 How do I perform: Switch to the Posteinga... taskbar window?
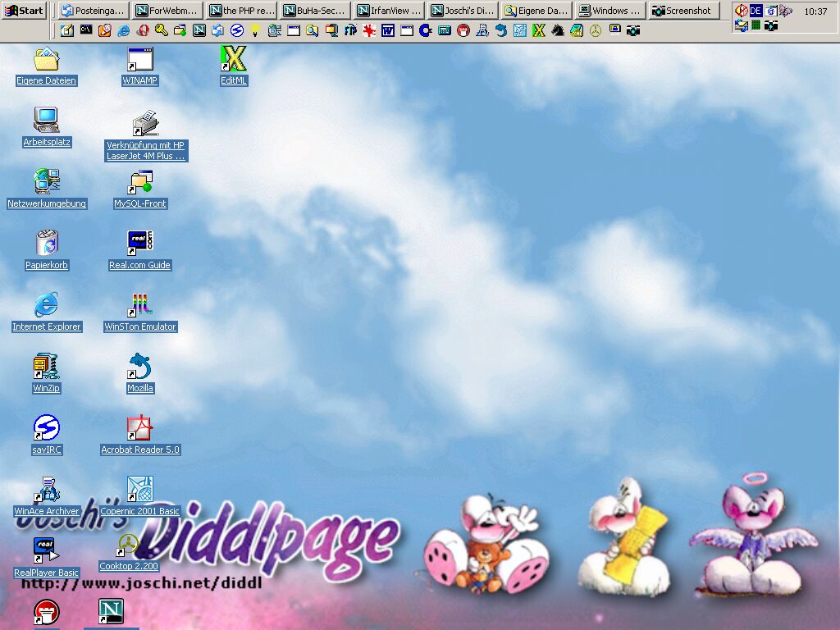[94, 10]
